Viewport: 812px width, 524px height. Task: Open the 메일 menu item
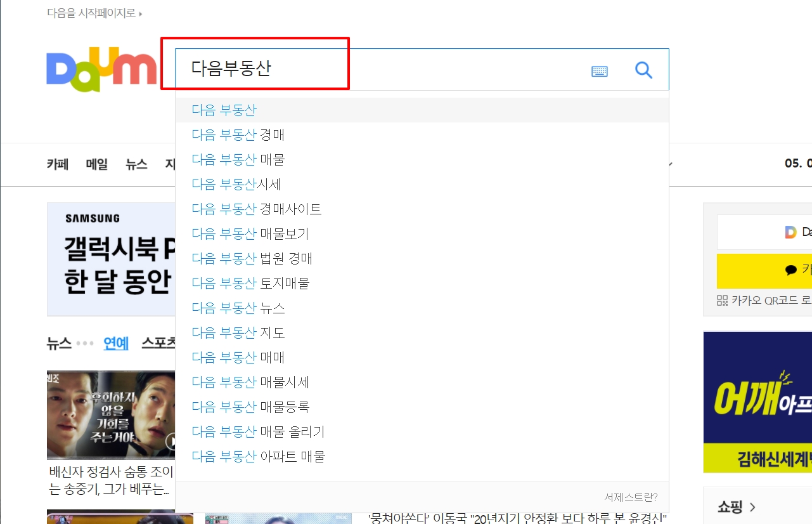click(97, 164)
